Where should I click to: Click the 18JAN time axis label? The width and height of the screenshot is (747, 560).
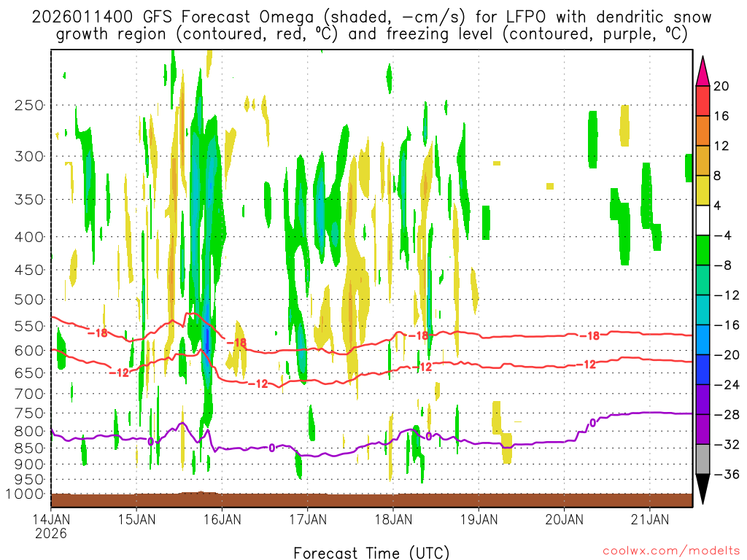click(393, 519)
